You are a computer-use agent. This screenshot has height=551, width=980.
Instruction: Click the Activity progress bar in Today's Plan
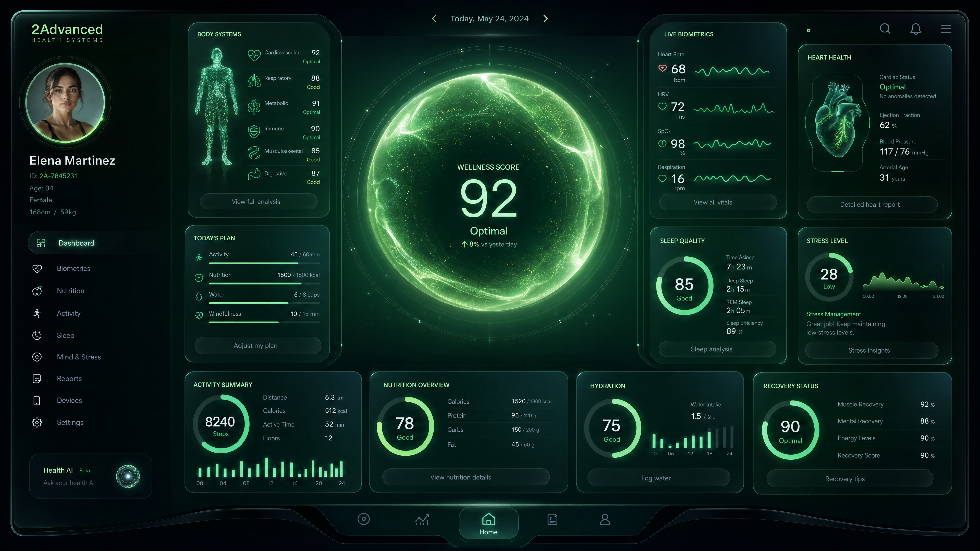[x=264, y=263]
